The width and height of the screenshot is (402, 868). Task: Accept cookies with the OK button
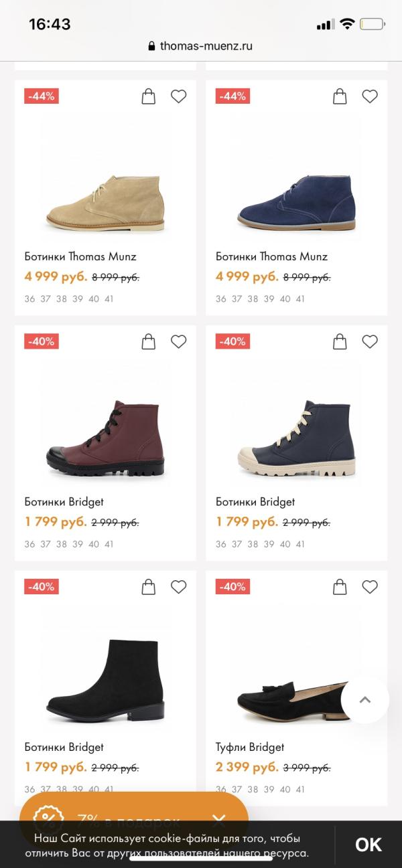pos(368,845)
